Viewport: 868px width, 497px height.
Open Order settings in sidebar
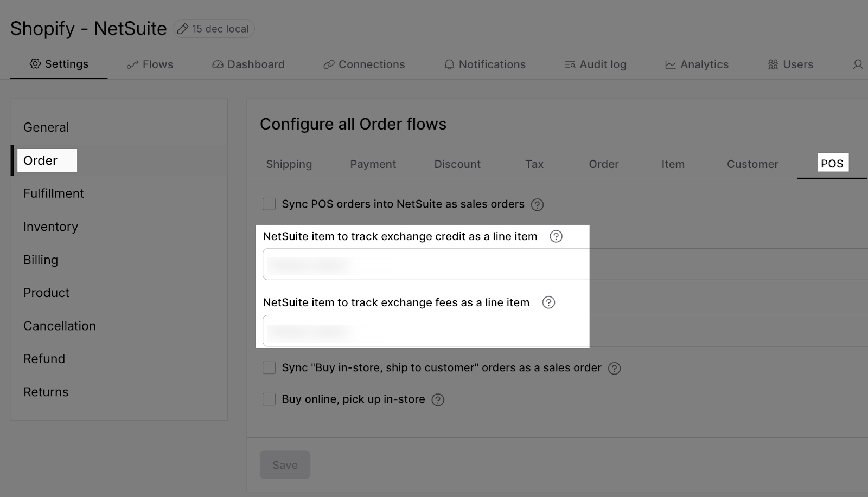click(40, 160)
